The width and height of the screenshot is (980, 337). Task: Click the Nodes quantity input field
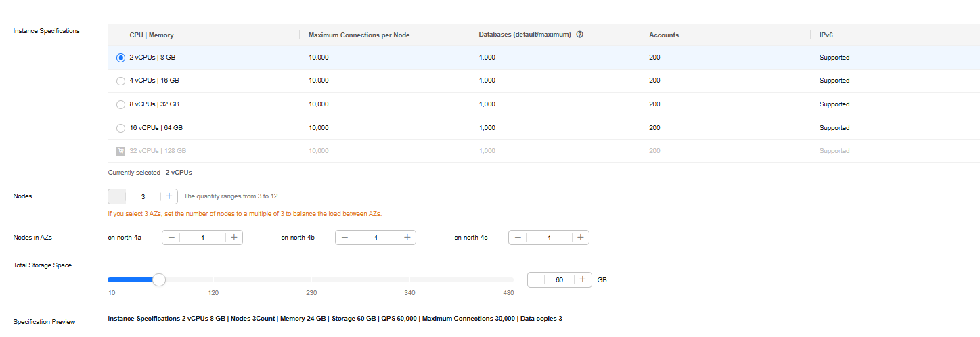coord(143,196)
